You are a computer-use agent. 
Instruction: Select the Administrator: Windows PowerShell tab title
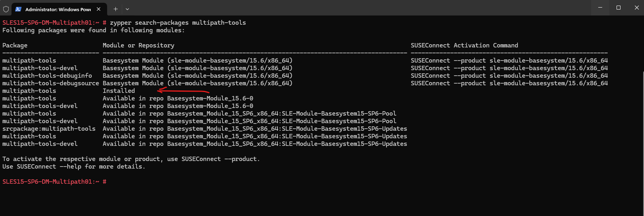click(58, 9)
